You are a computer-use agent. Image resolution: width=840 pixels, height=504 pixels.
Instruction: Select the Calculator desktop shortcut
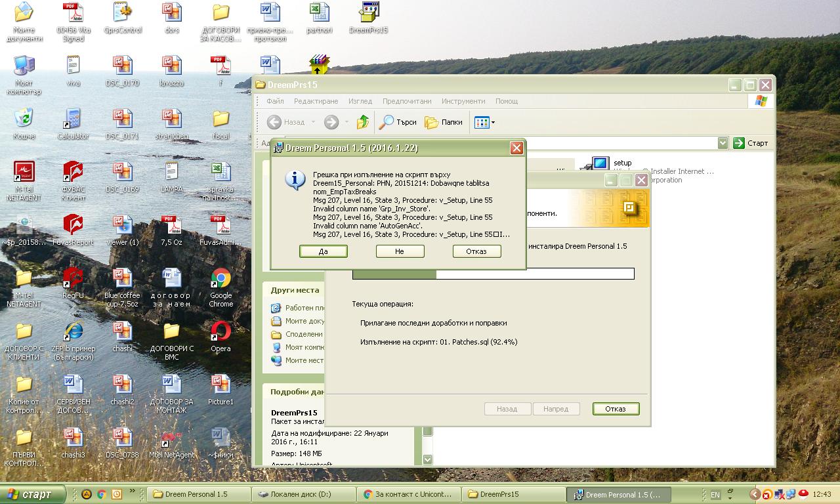(x=73, y=124)
